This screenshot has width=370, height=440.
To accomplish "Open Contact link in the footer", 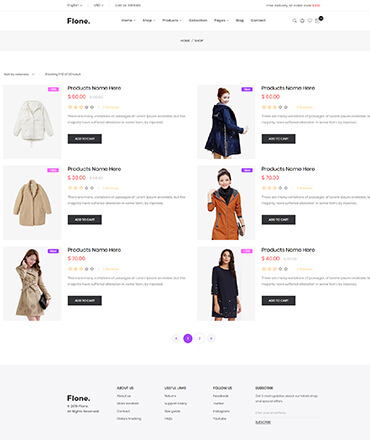I will coord(123,411).
